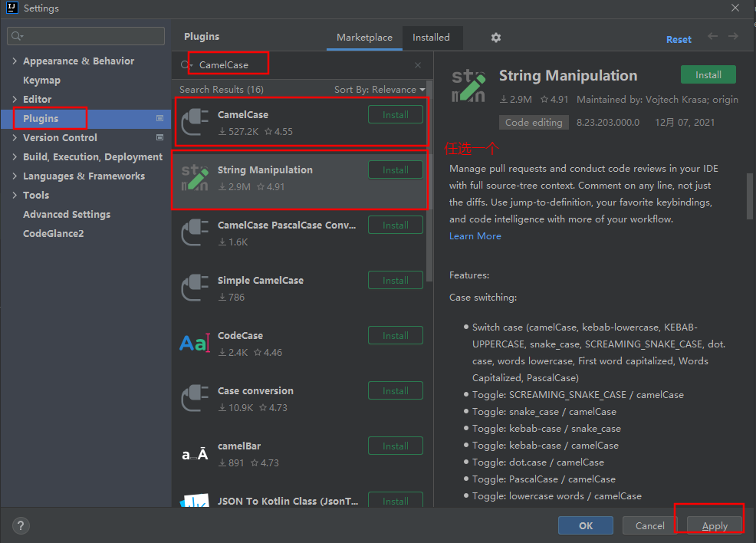The height and width of the screenshot is (543, 756).
Task: Expand the Version Control node
Action: click(x=15, y=137)
